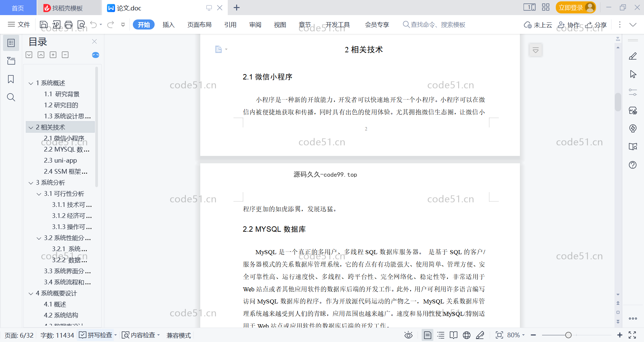Click the Undo arrow
Viewport: 644px width, 342px height.
coord(94,24)
